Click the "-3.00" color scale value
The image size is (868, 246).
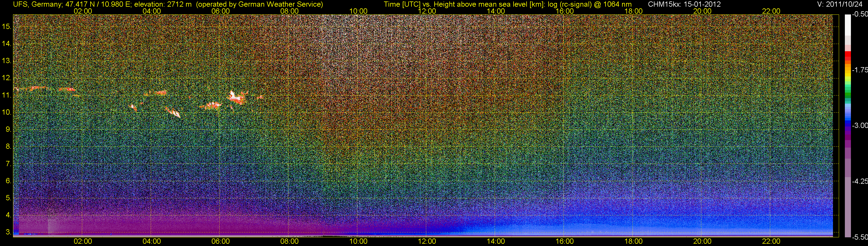(x=860, y=126)
